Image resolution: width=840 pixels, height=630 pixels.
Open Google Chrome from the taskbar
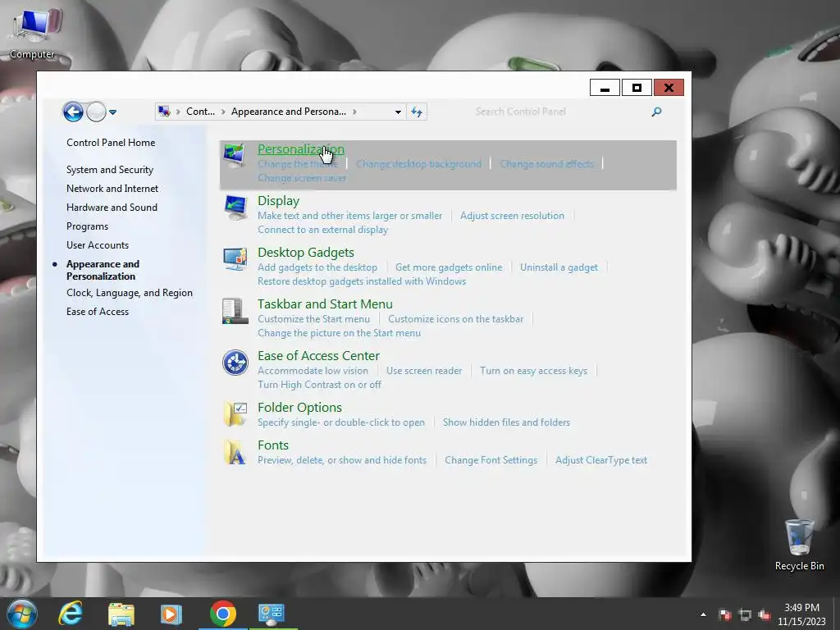tap(223, 614)
